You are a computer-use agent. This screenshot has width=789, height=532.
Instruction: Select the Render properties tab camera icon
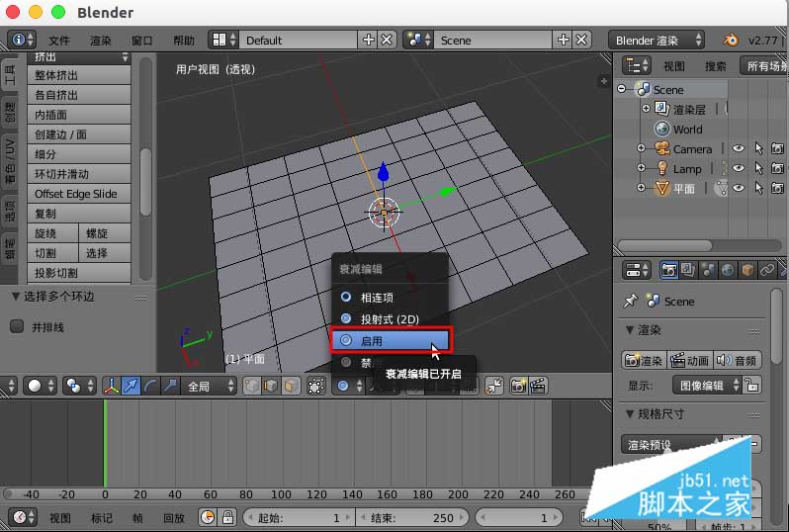(x=668, y=270)
